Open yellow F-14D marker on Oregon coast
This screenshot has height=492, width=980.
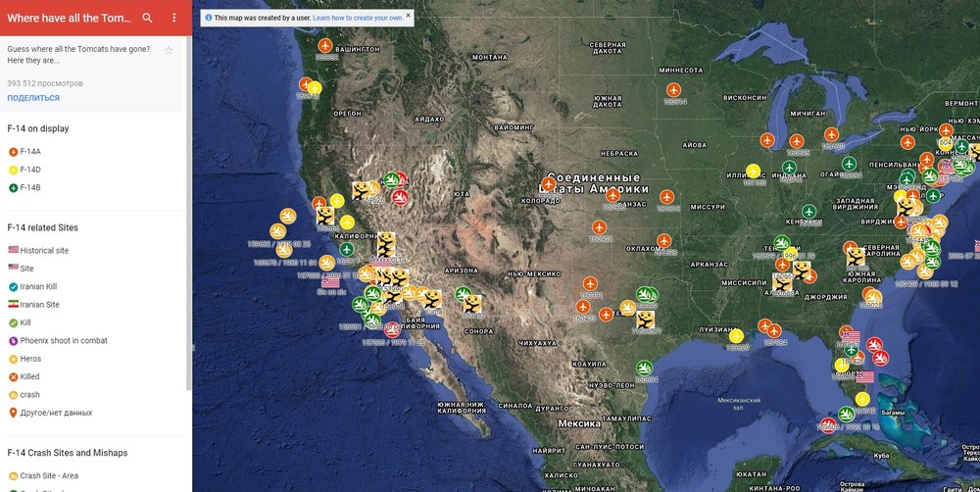pyautogui.click(x=315, y=87)
